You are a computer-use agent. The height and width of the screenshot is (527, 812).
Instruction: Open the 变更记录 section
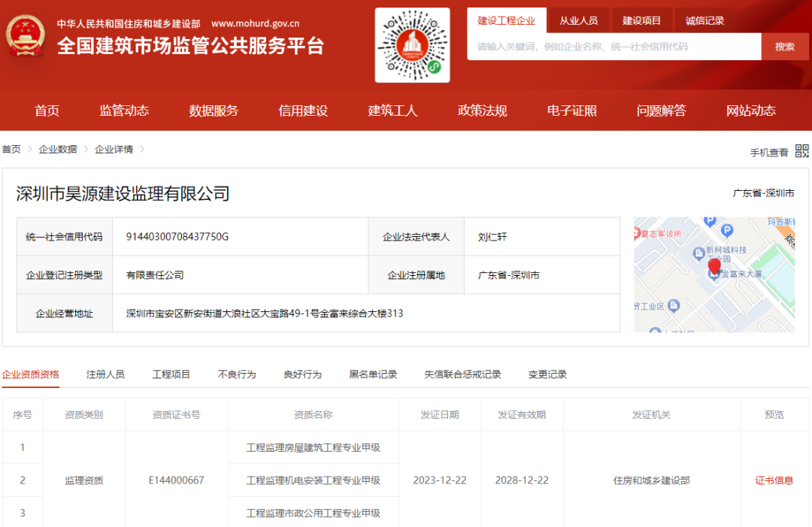click(547, 374)
